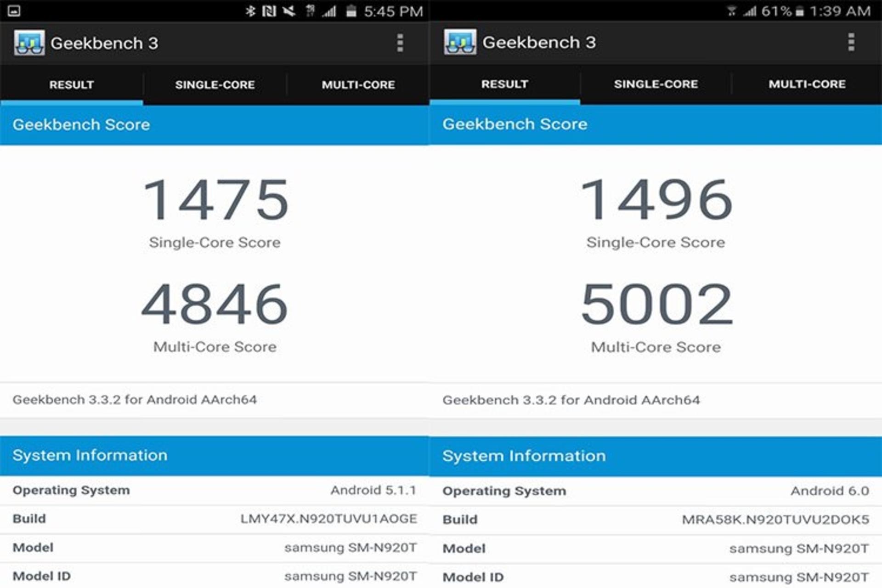Screen dimensions: 882x588
Task: Select RESULT tab in right screen
Action: point(504,84)
